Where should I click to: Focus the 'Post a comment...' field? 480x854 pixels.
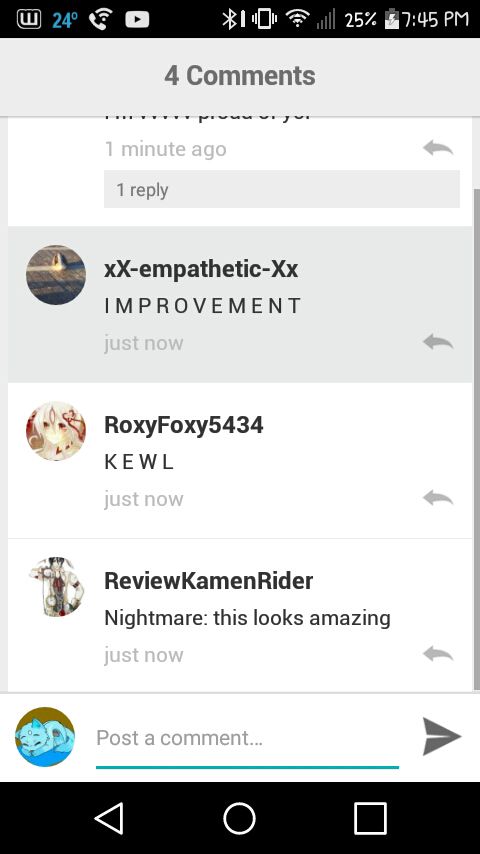click(247, 738)
